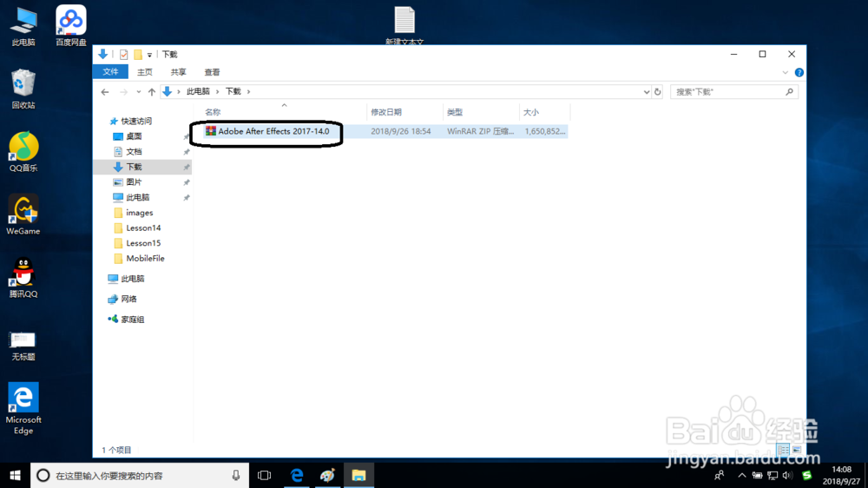Click the Properties quick access toolbar icon

[123, 55]
